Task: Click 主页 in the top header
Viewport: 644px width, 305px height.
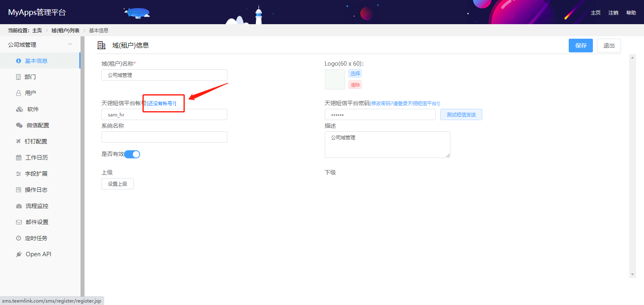Action: point(596,13)
